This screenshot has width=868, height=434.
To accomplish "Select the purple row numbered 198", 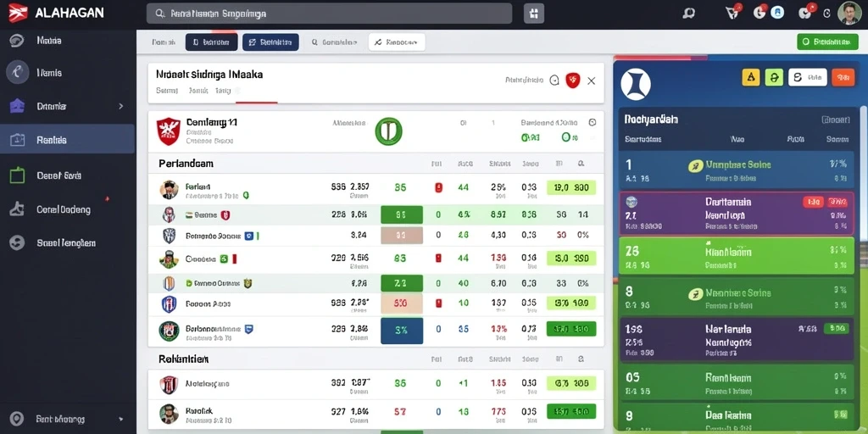I will click(737, 339).
